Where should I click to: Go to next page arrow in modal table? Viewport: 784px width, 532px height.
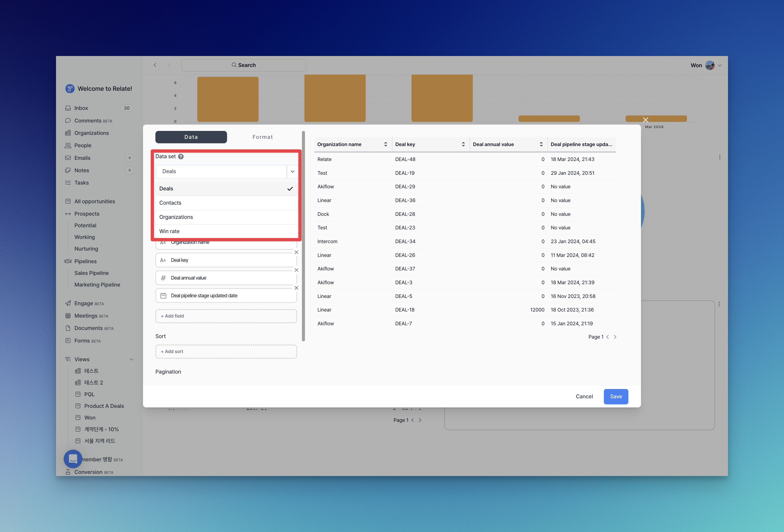point(615,337)
